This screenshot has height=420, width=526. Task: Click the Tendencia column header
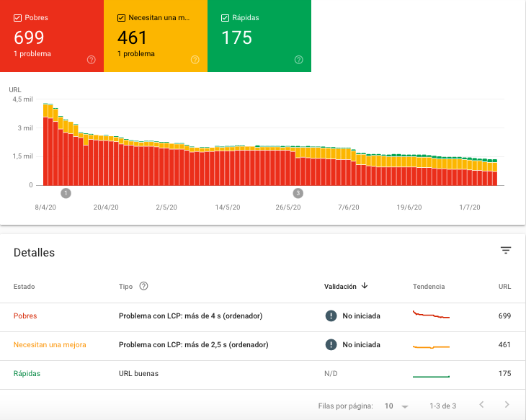pos(429,287)
